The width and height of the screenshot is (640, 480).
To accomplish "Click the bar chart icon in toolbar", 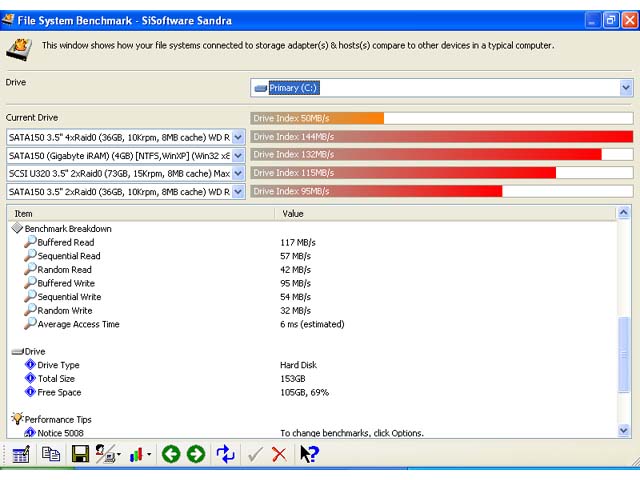I will click(x=135, y=455).
